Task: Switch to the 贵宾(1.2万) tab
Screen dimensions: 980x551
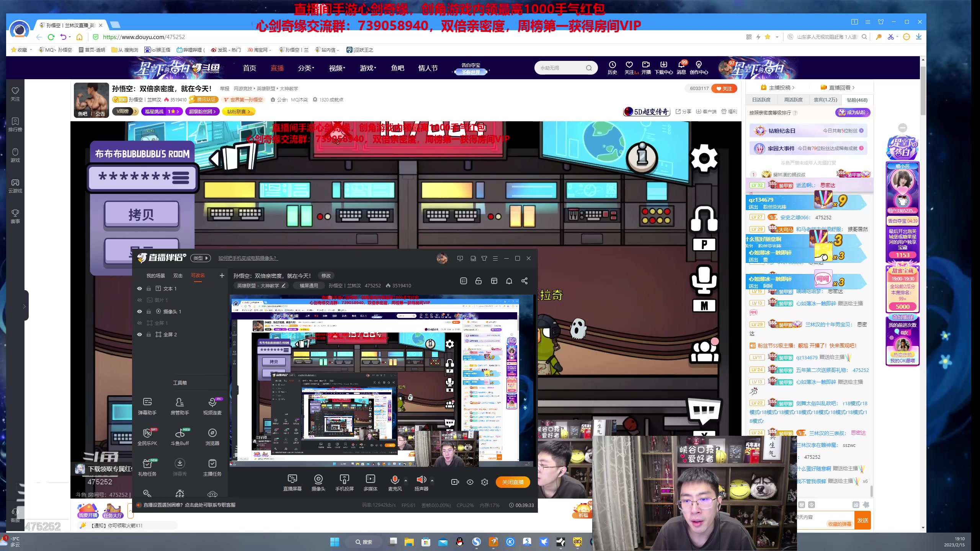Action: (x=825, y=100)
